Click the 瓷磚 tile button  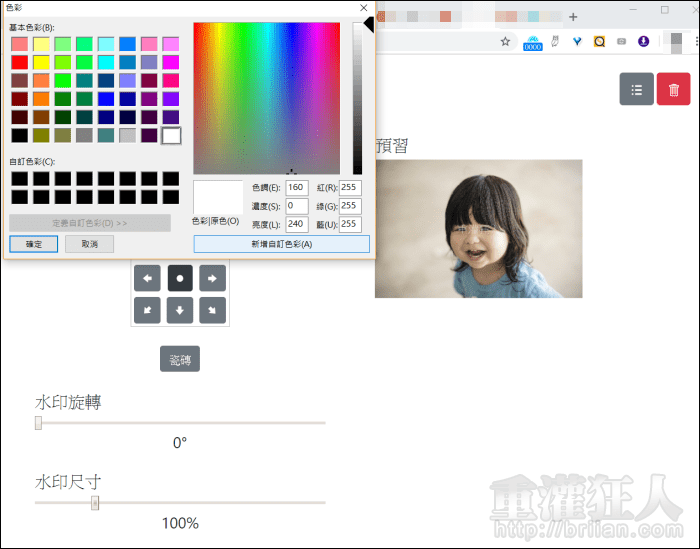tap(180, 359)
